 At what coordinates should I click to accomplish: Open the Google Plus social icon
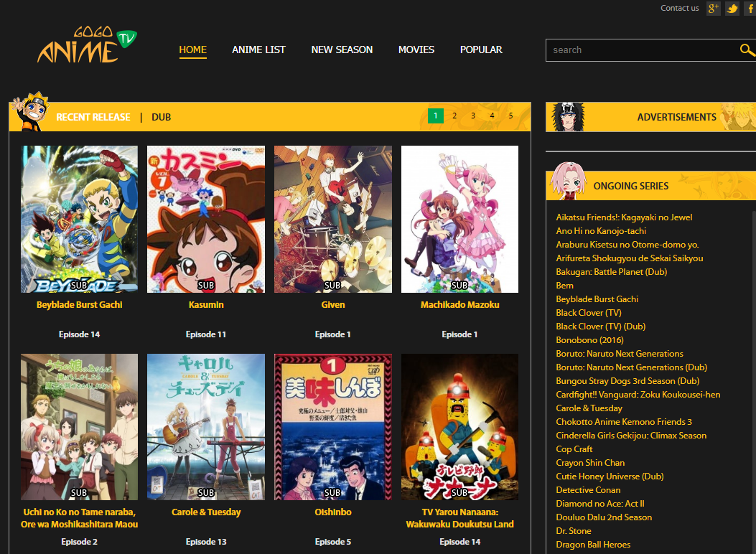coord(713,8)
